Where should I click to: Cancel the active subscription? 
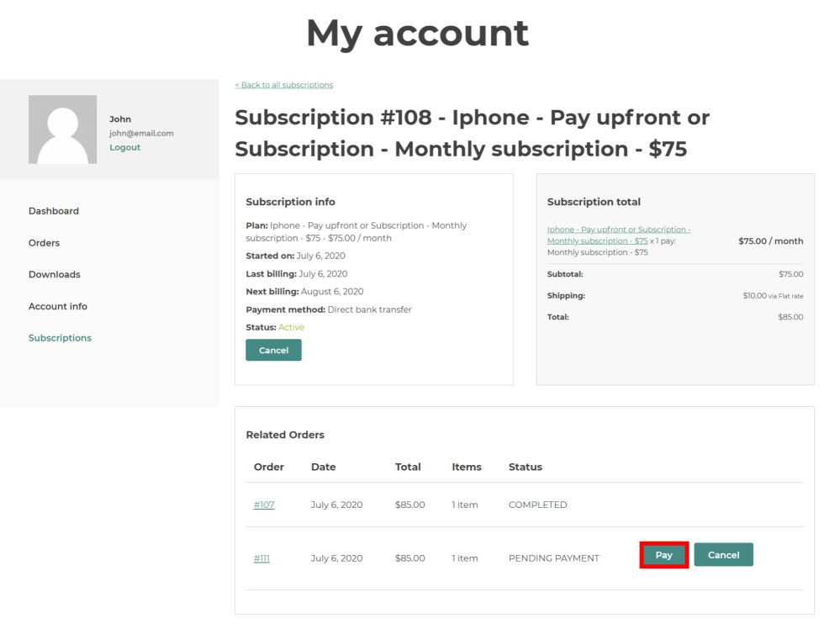[x=273, y=350]
